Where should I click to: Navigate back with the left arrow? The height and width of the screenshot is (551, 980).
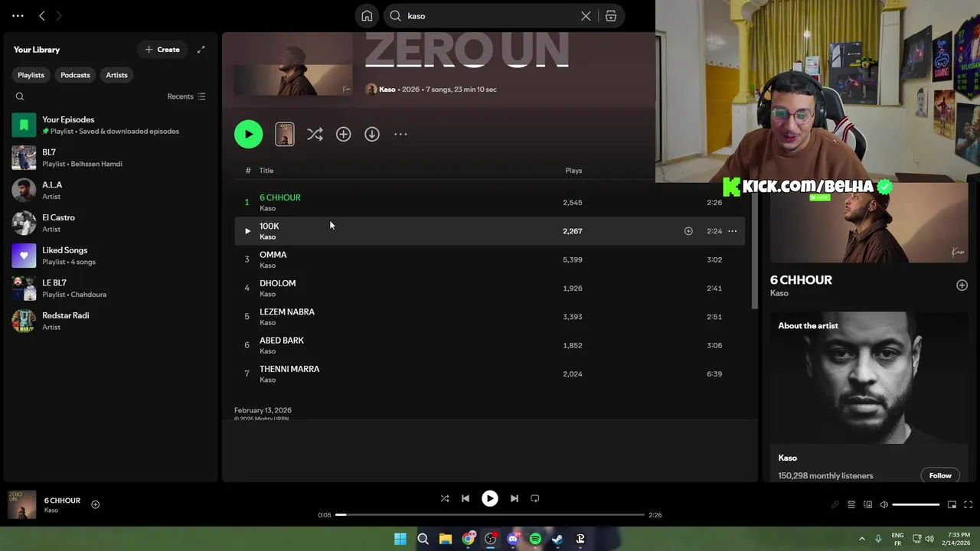click(42, 15)
